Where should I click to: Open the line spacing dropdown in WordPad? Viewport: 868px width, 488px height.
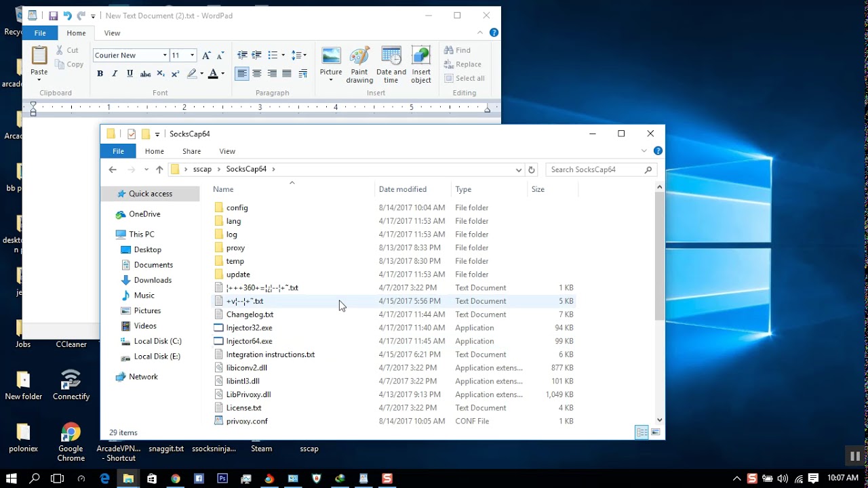click(x=299, y=55)
